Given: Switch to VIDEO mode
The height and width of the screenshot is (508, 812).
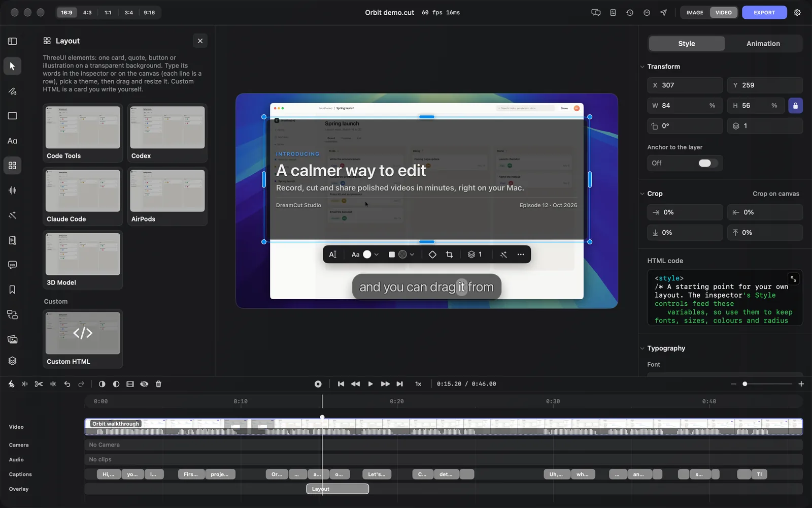Looking at the screenshot, I should [x=724, y=13].
